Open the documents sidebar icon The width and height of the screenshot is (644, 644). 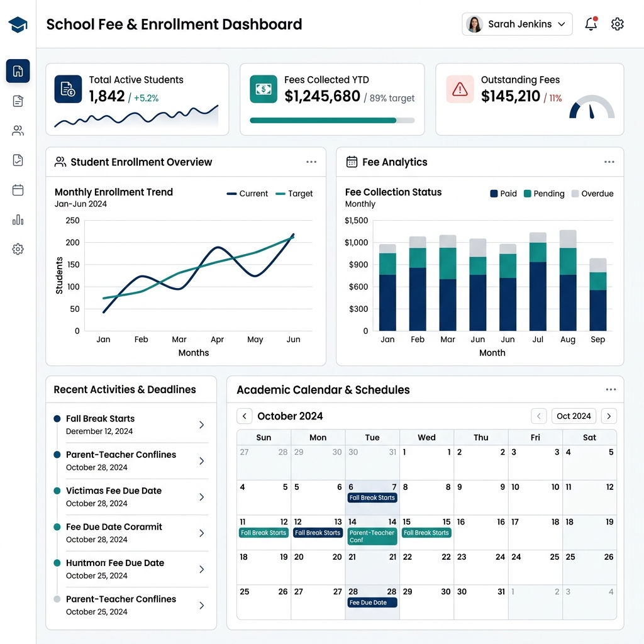18,101
